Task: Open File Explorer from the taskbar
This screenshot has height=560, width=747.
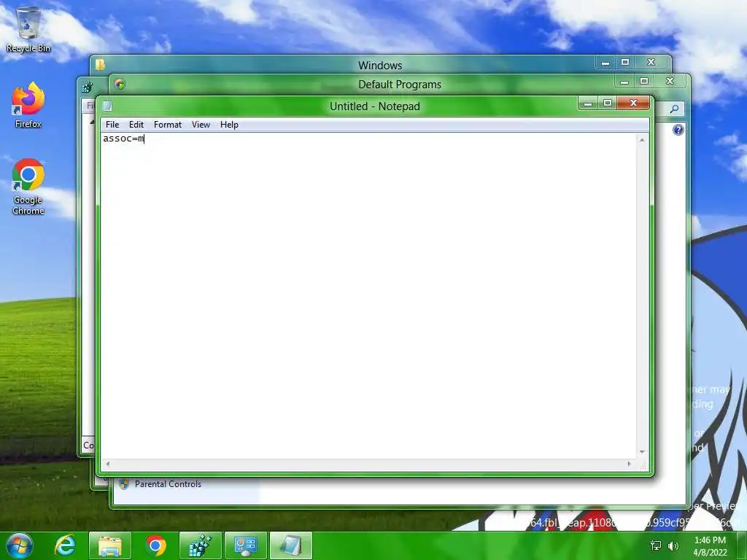Action: tap(109, 545)
